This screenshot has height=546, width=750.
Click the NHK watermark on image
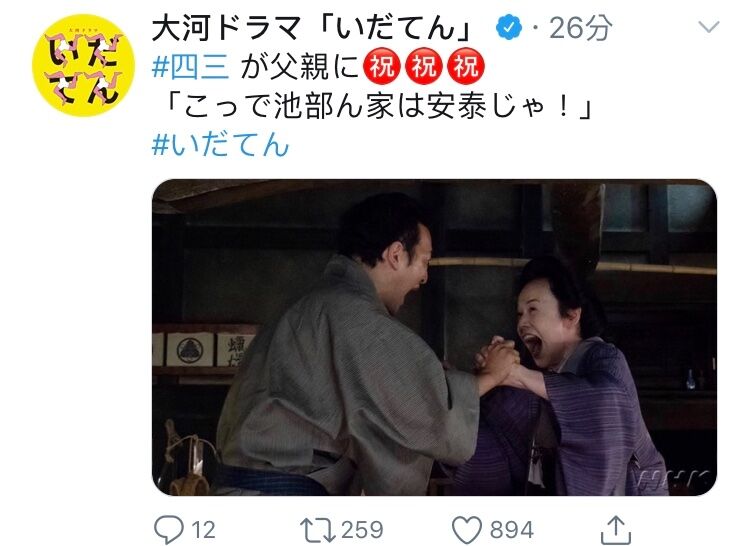pos(674,477)
